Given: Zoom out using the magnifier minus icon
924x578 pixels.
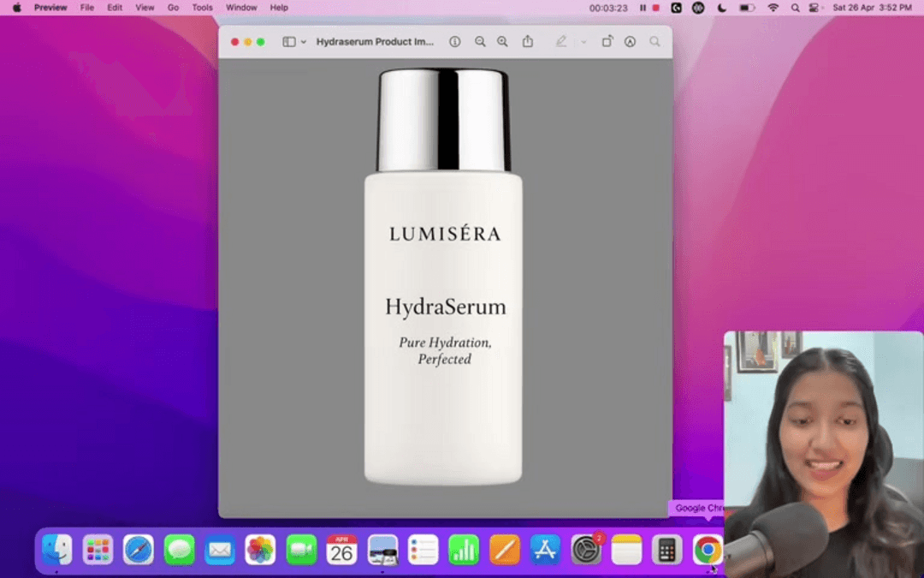Looking at the screenshot, I should click(480, 42).
